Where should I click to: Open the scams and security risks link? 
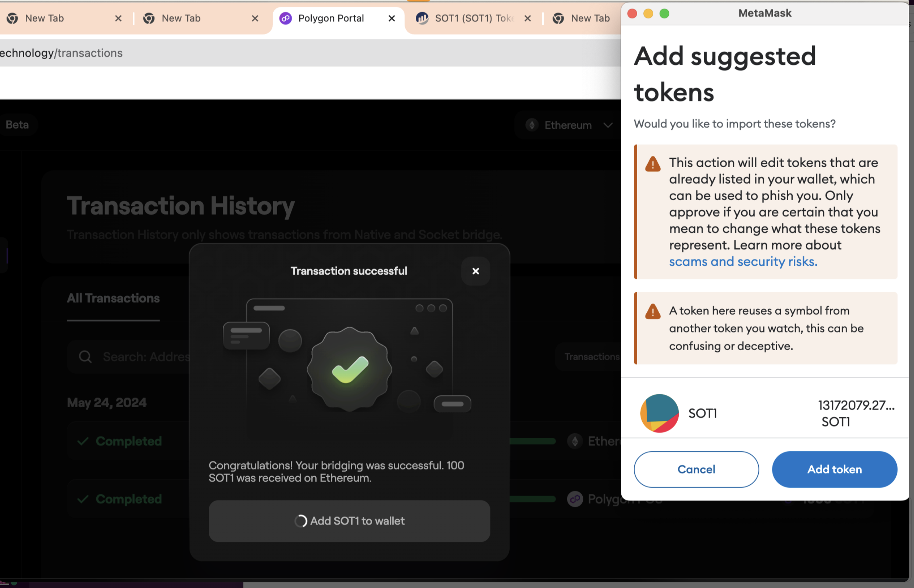click(743, 262)
